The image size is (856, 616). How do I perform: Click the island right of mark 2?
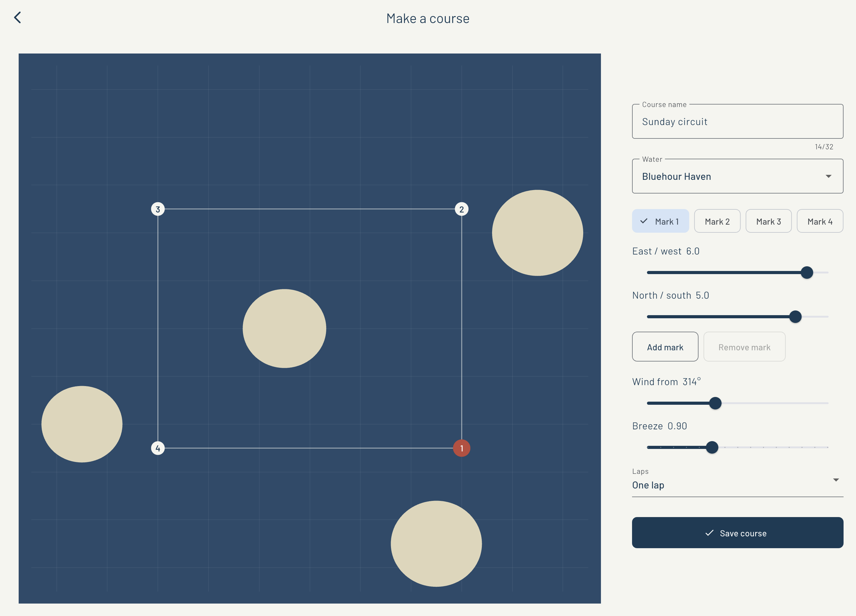tap(537, 233)
